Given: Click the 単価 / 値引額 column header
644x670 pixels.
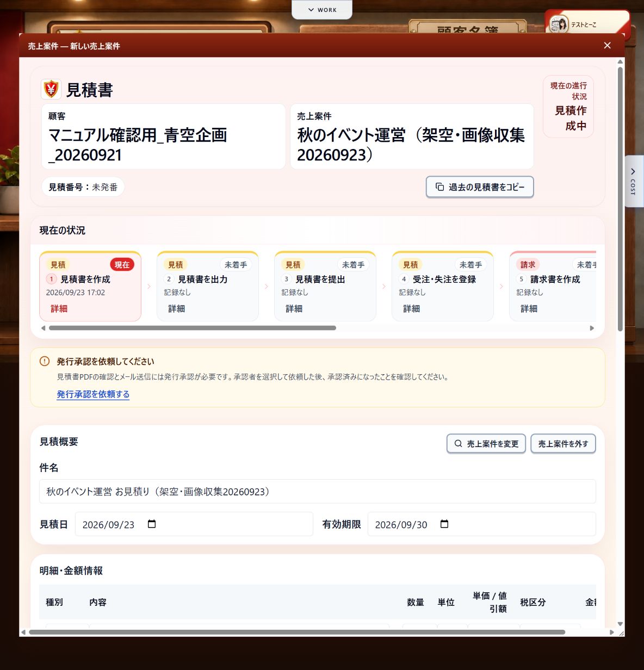Looking at the screenshot, I should 490,602.
